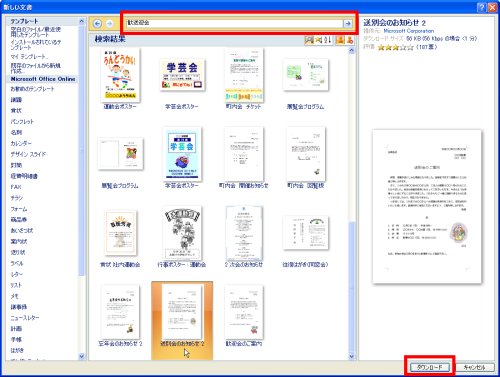The width and height of the screenshot is (500, 377).
Task: Select the Microsoft Office Online heading
Action: [43, 79]
